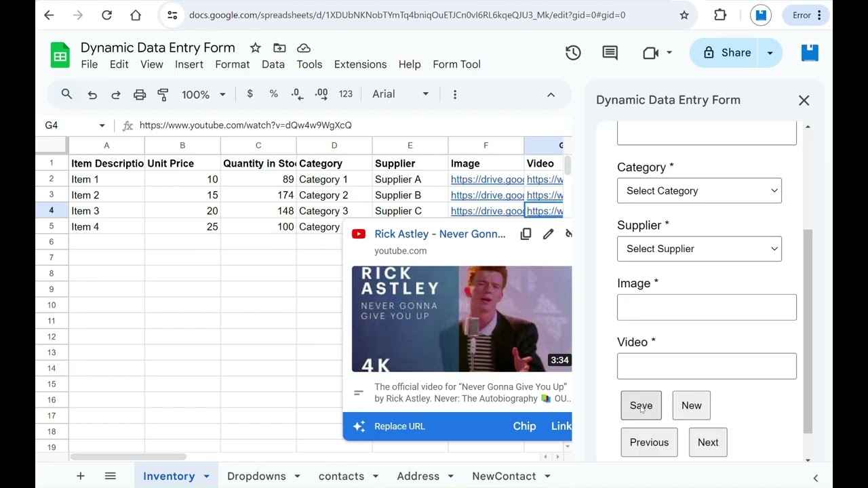Undo the last action
The width and height of the screenshot is (868, 488).
tap(92, 95)
